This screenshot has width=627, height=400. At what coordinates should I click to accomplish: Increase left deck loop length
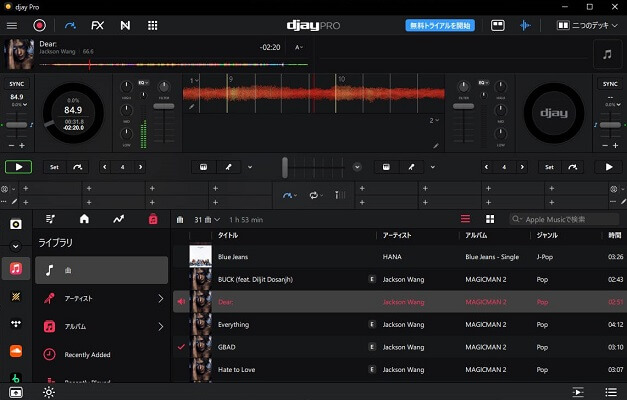point(140,167)
